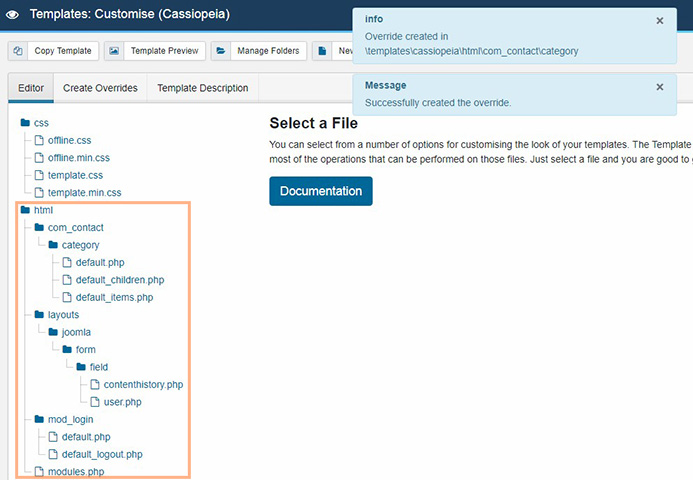This screenshot has height=480, width=693.
Task: Open the Documentation button
Action: pos(320,191)
